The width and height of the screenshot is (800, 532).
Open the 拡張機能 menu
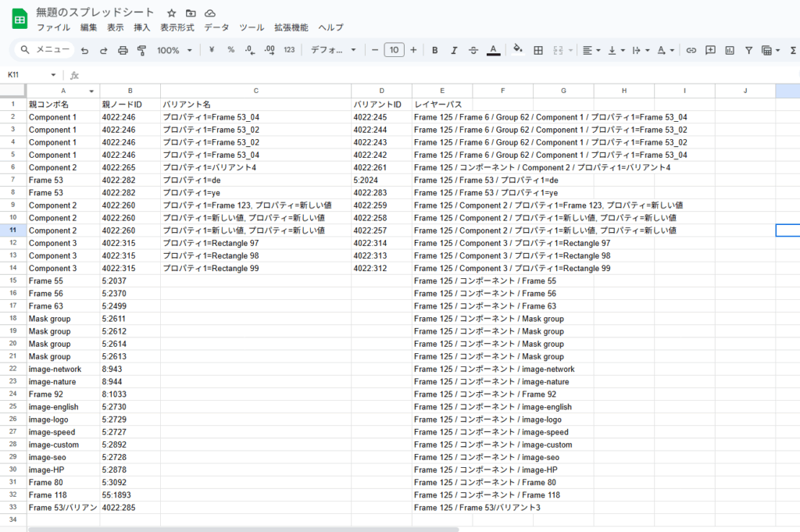pyautogui.click(x=291, y=27)
